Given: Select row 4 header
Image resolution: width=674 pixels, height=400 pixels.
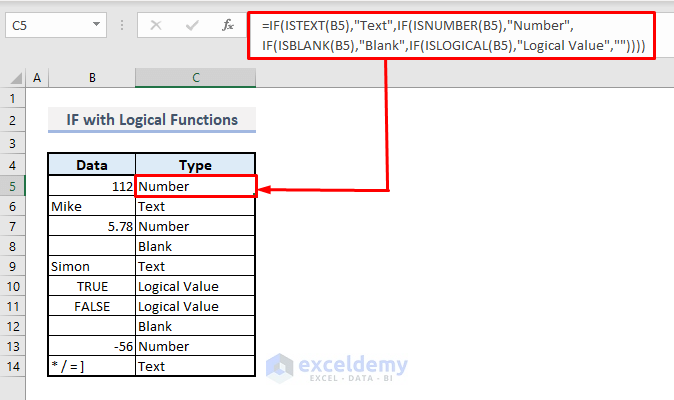Looking at the screenshot, I should pos(12,165).
